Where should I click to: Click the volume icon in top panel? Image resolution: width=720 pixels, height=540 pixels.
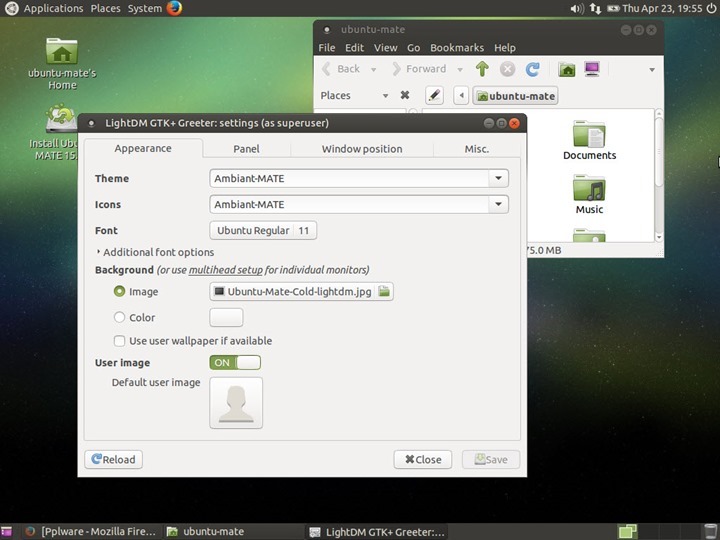[x=577, y=8]
